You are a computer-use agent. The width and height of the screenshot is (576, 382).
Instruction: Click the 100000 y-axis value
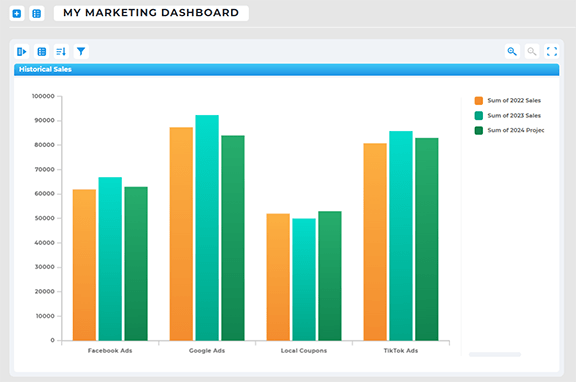43,96
